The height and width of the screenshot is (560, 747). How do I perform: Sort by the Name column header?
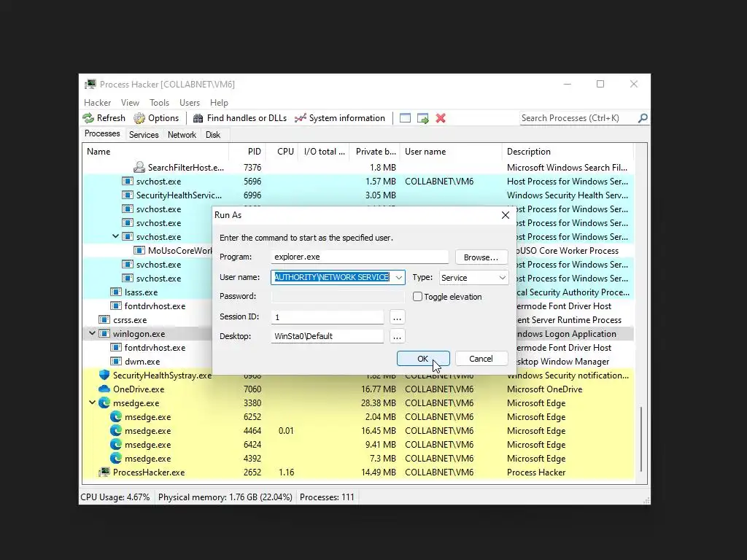point(156,152)
